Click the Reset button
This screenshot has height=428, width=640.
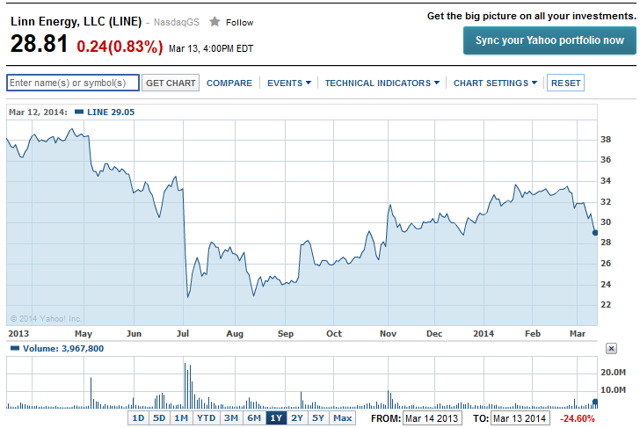tap(566, 83)
